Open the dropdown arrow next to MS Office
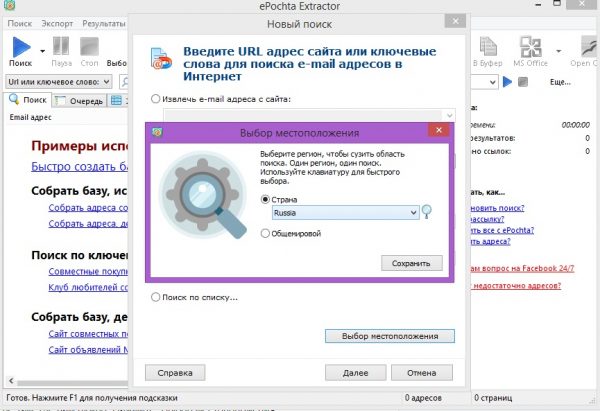600x411 pixels. (x=559, y=51)
